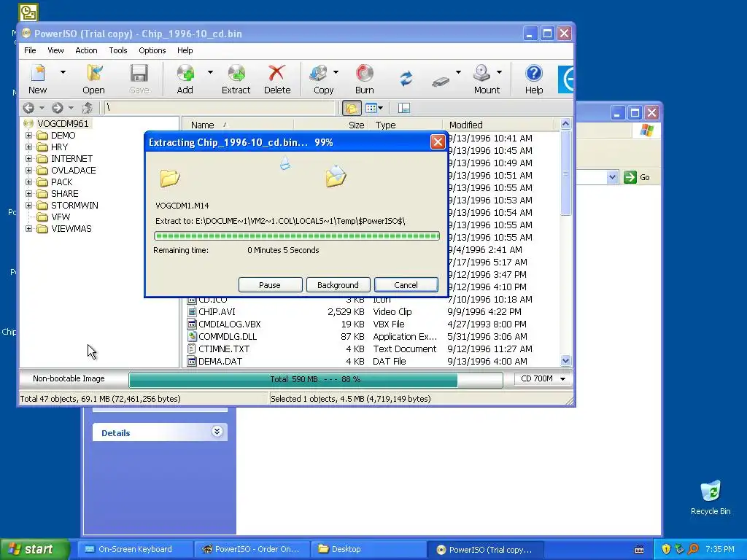The image size is (747, 560).
Task: Open dropdown arrow next to New
Action: [63, 72]
